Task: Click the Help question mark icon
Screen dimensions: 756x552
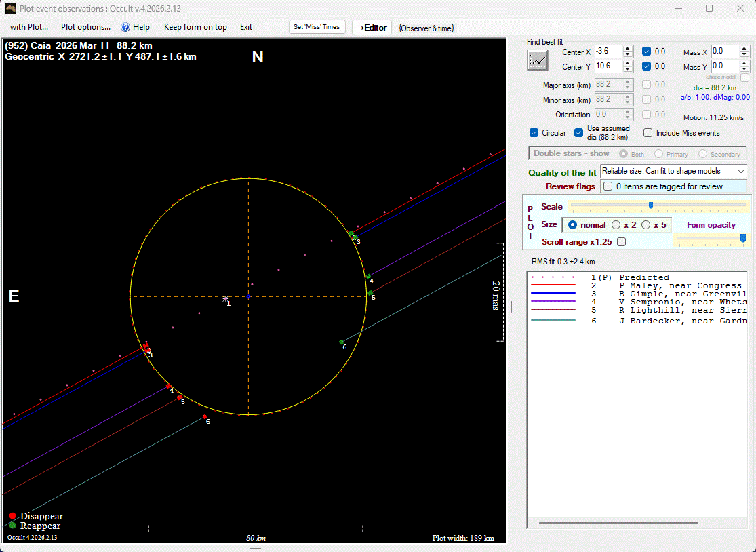Action: 125,27
